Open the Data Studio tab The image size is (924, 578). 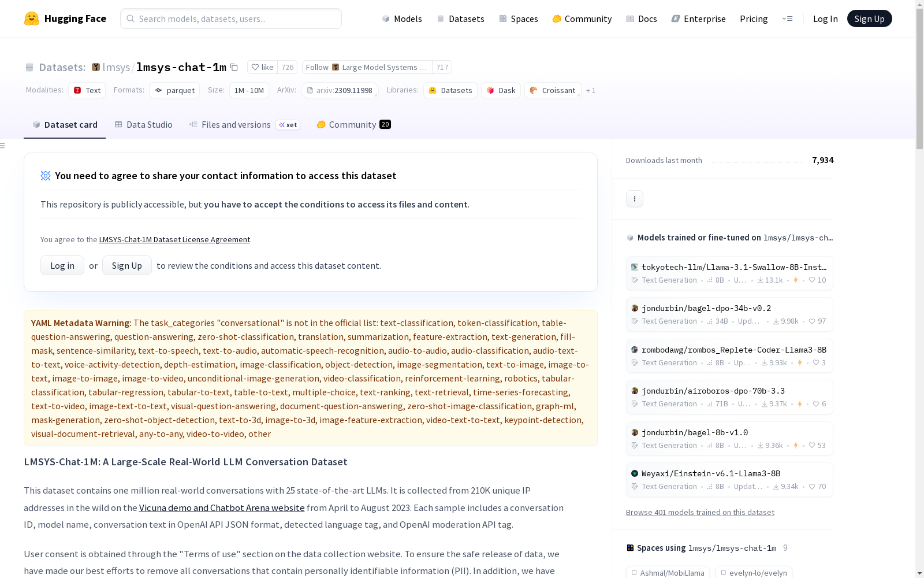click(144, 125)
